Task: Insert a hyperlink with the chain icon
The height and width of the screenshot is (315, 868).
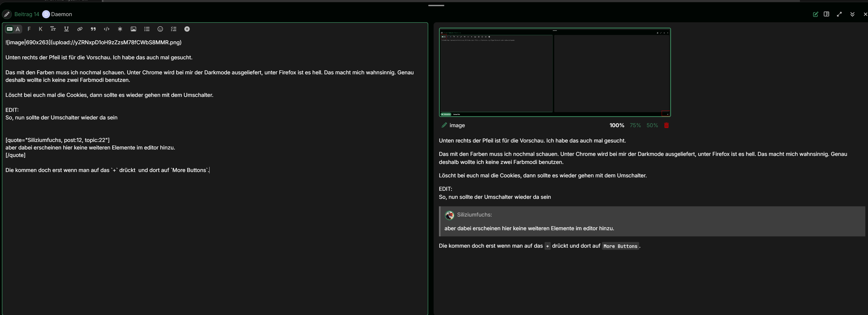Action: [x=80, y=29]
